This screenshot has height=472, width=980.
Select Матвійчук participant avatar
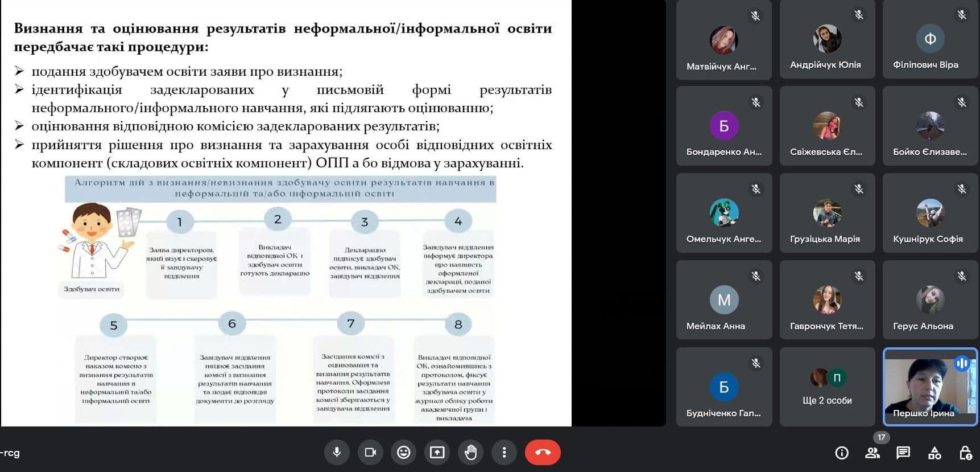[724, 40]
